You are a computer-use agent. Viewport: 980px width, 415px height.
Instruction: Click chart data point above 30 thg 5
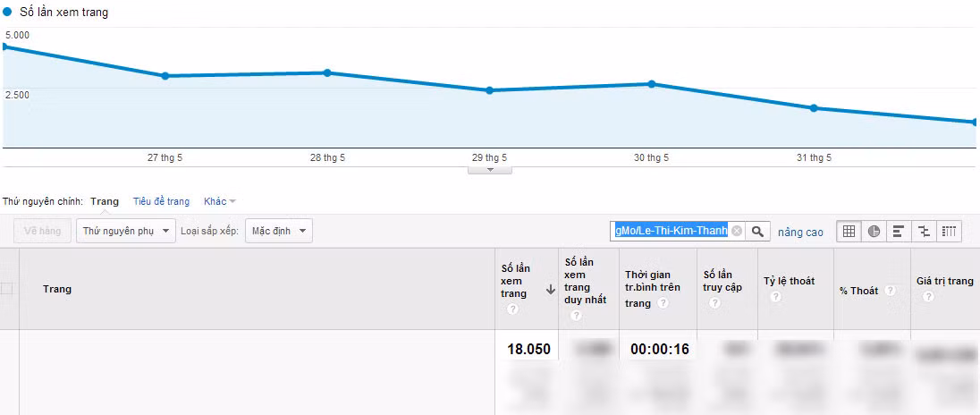click(651, 84)
